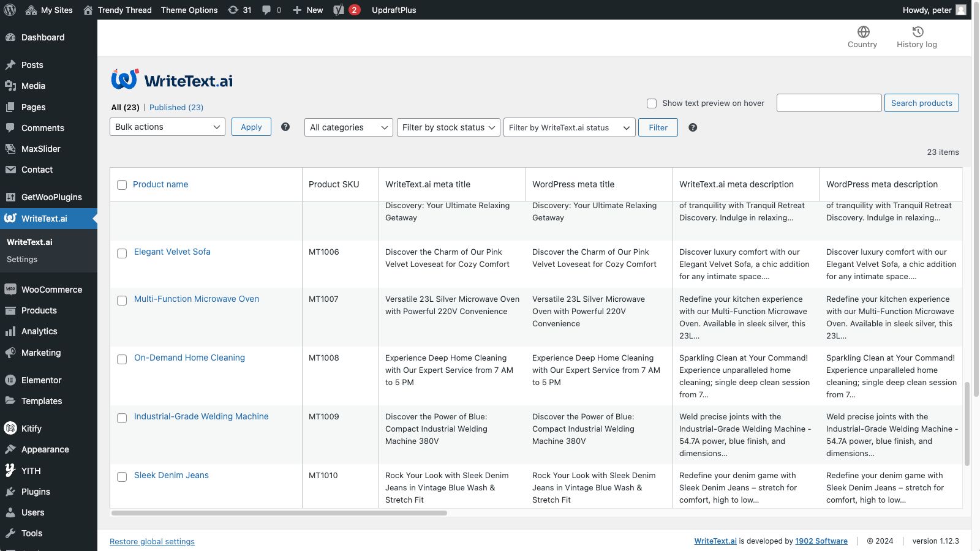Click the help icon beside Filter button
Viewport: 980px width, 551px height.
[x=693, y=127]
